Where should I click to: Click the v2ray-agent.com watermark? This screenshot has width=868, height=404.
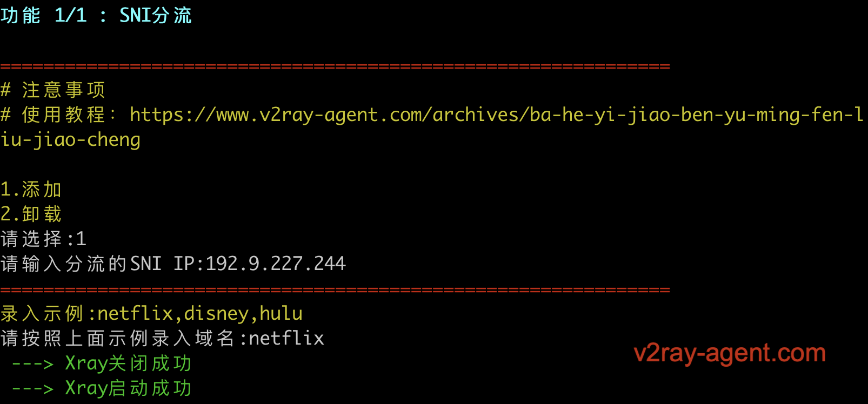coord(730,353)
